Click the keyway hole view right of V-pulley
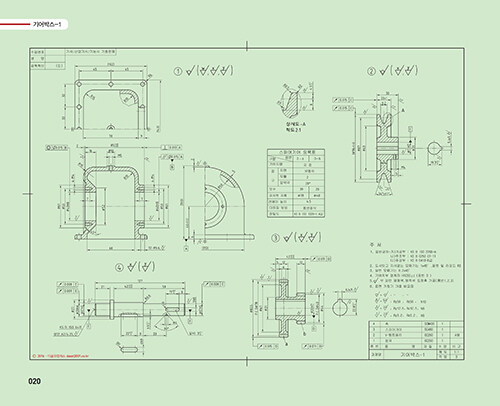 [434, 148]
